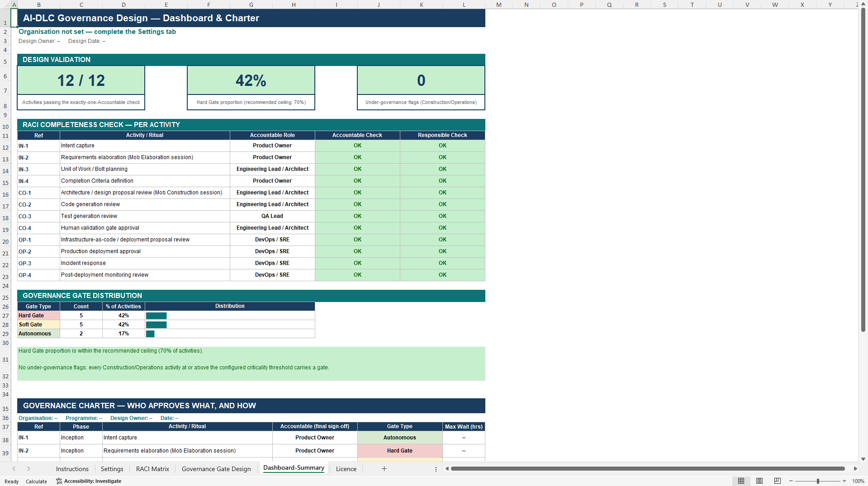Go to next sheet tab arrow
Screen dimensions: 868x486
click(x=28, y=469)
